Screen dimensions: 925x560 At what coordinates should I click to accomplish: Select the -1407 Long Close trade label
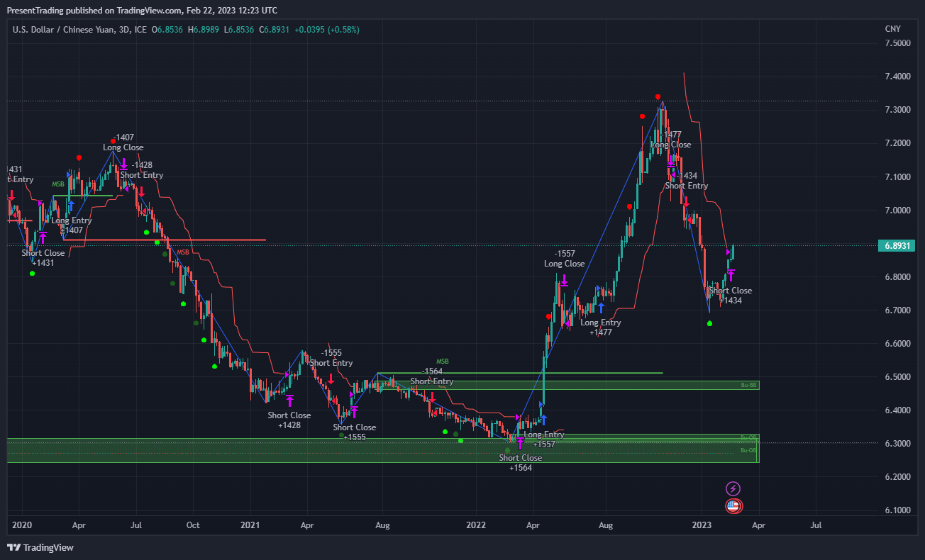click(x=123, y=142)
